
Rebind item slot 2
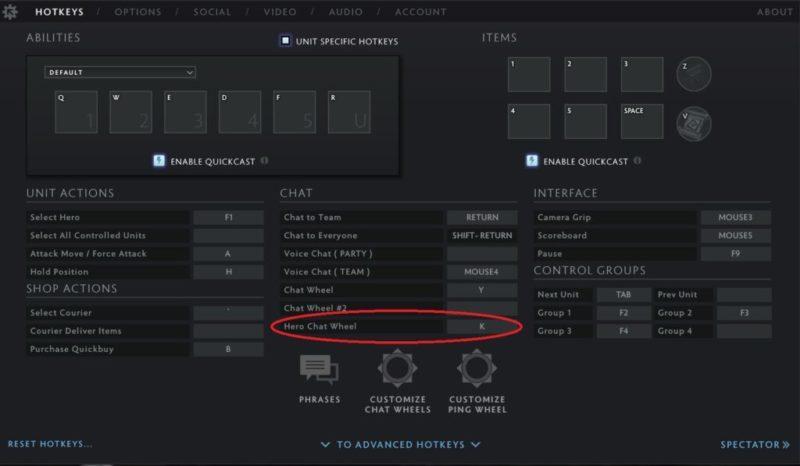click(586, 75)
